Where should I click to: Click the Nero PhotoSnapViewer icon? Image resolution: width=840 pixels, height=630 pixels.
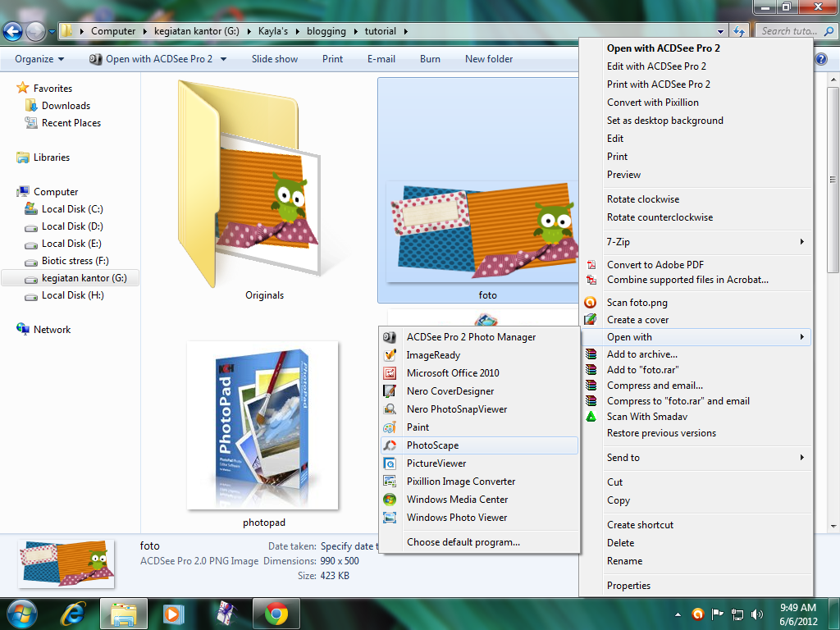[x=390, y=409]
